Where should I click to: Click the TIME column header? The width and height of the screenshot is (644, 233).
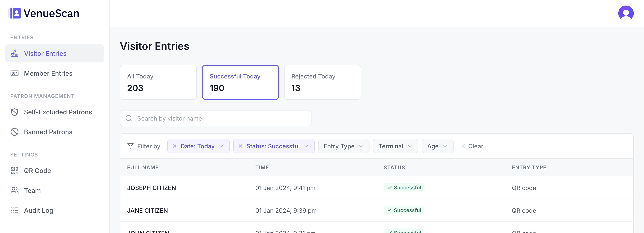click(x=262, y=167)
